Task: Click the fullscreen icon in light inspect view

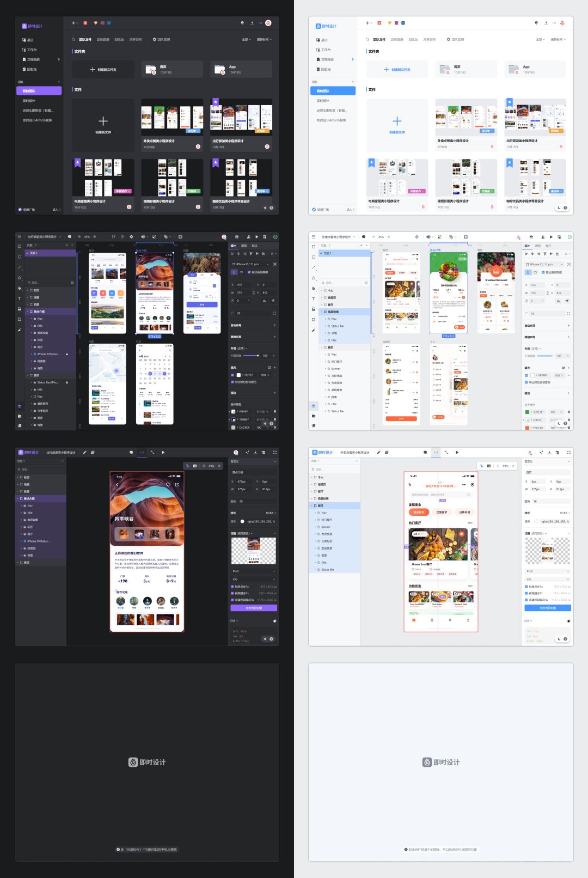Action: point(569,452)
